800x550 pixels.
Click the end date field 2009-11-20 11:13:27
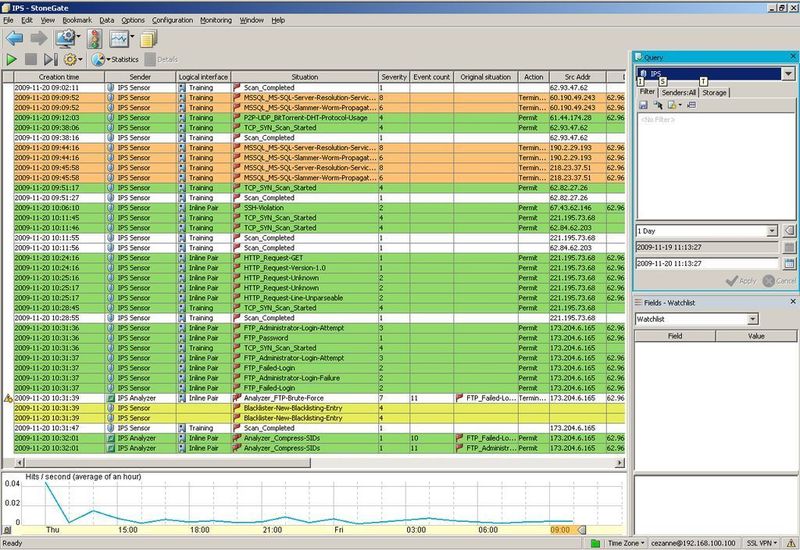(x=707, y=263)
